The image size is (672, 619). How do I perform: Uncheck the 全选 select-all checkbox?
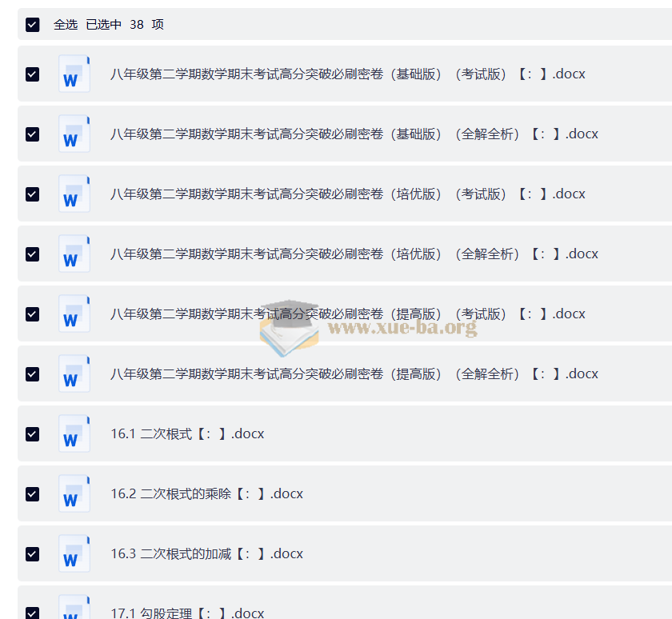[x=33, y=25]
